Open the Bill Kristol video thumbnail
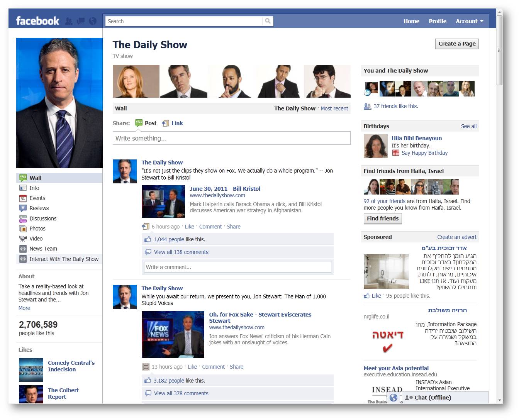 pyautogui.click(x=163, y=202)
